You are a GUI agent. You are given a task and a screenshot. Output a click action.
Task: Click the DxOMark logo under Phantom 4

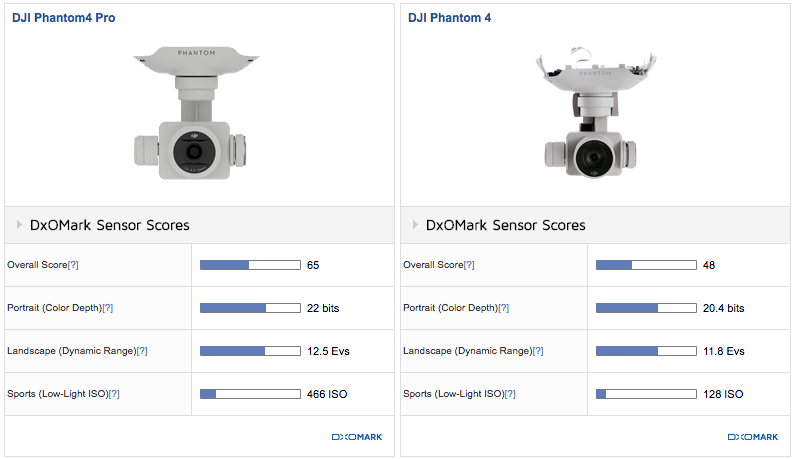point(753,437)
